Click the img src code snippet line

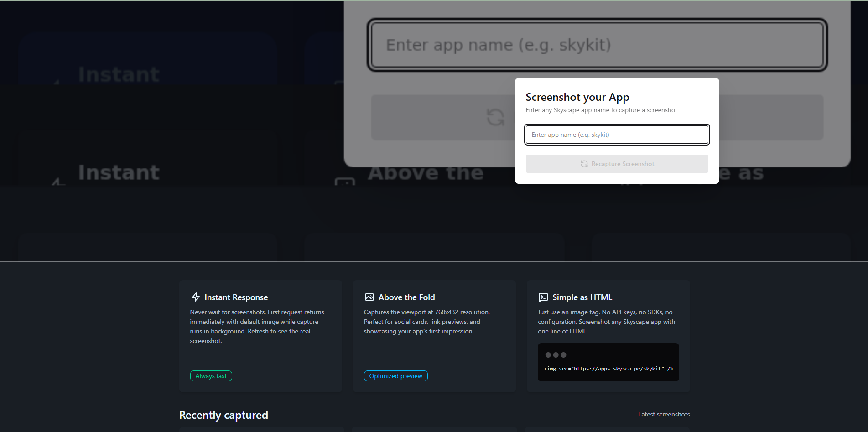pos(608,369)
